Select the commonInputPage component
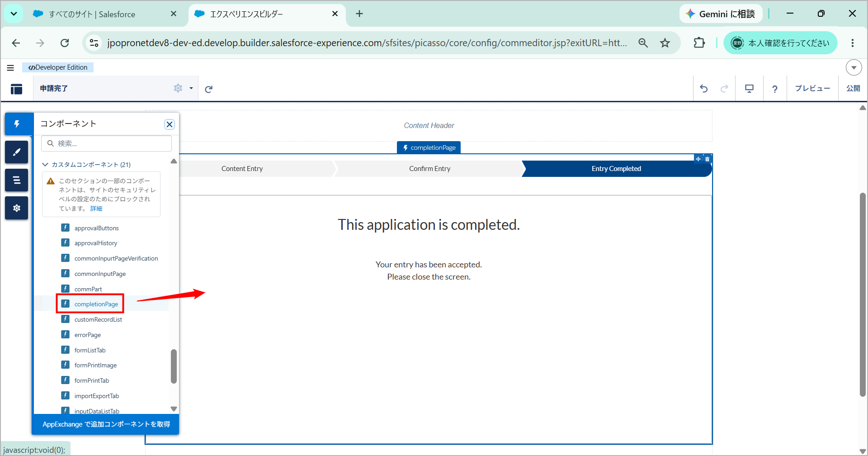The height and width of the screenshot is (456, 868). (100, 274)
